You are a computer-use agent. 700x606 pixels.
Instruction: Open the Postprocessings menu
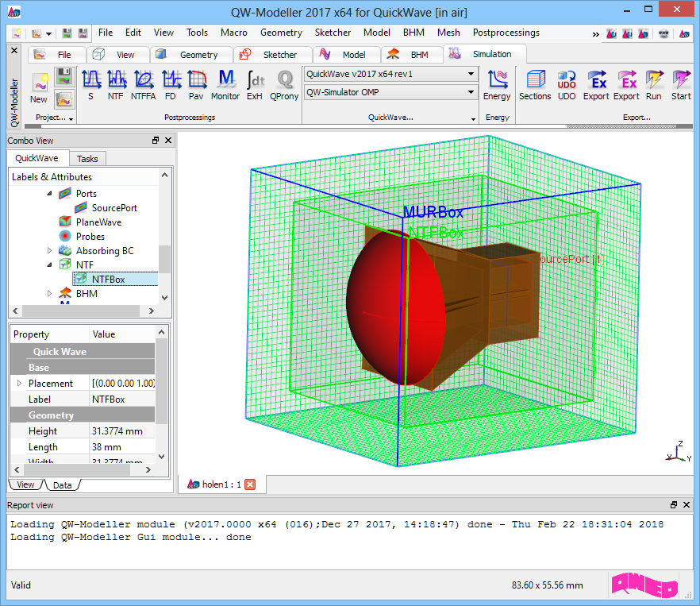tap(506, 33)
